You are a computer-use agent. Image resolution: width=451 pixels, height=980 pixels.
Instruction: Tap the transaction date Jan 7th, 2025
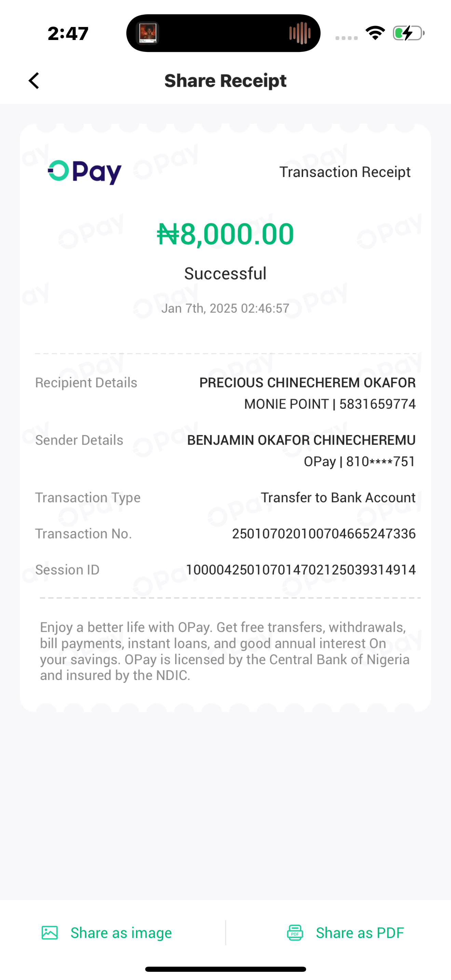(225, 308)
